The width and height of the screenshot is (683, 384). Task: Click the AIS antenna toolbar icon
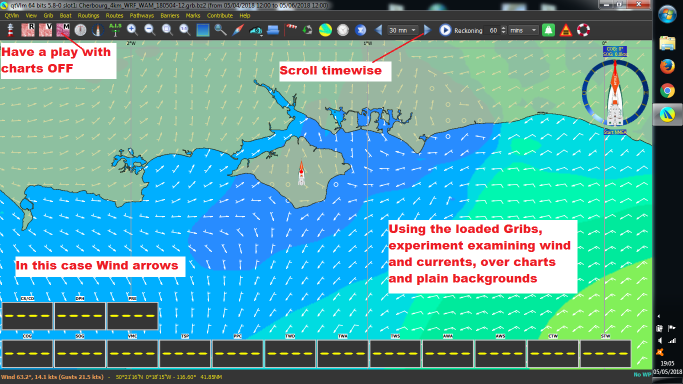pyautogui.click(x=115, y=30)
